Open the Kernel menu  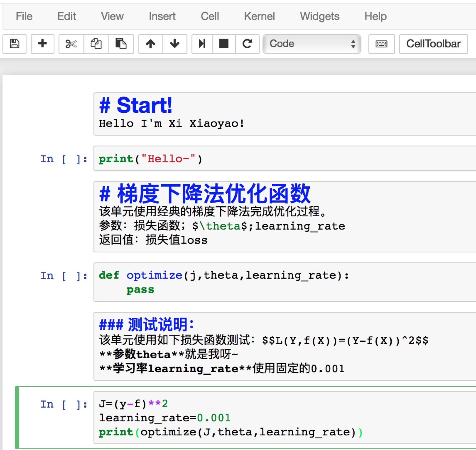point(259,16)
